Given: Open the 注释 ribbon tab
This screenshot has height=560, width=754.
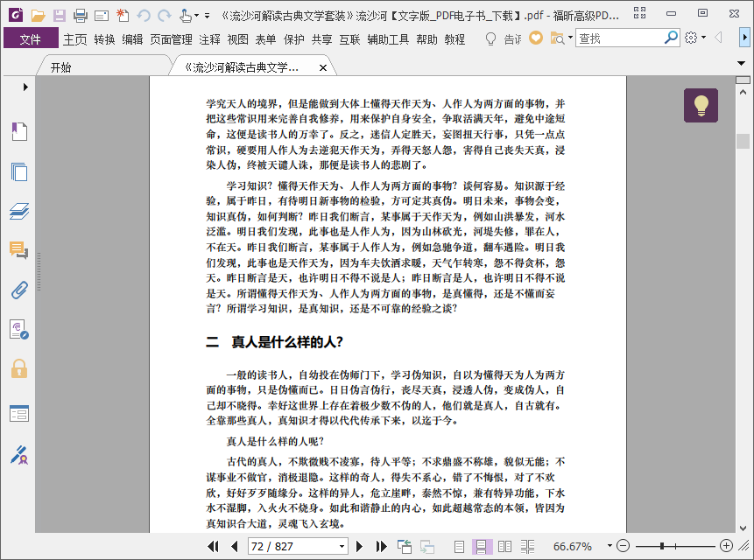Looking at the screenshot, I should pyautogui.click(x=209, y=38).
